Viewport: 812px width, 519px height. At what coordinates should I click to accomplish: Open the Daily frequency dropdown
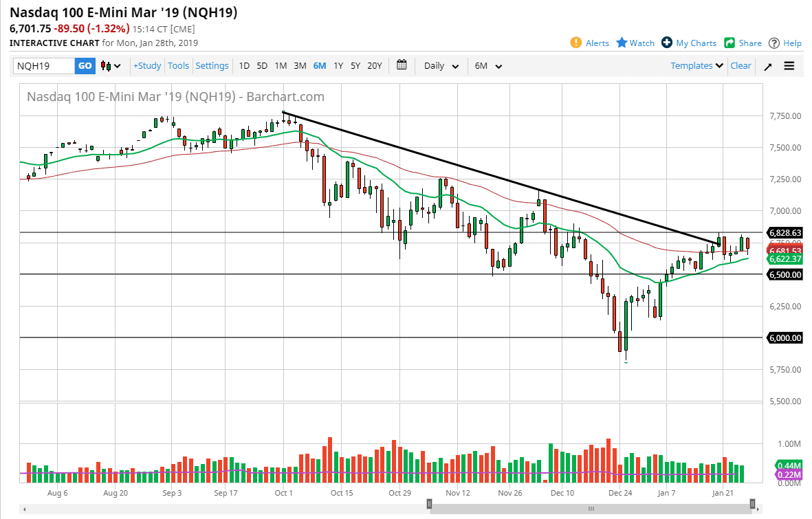pyautogui.click(x=440, y=65)
